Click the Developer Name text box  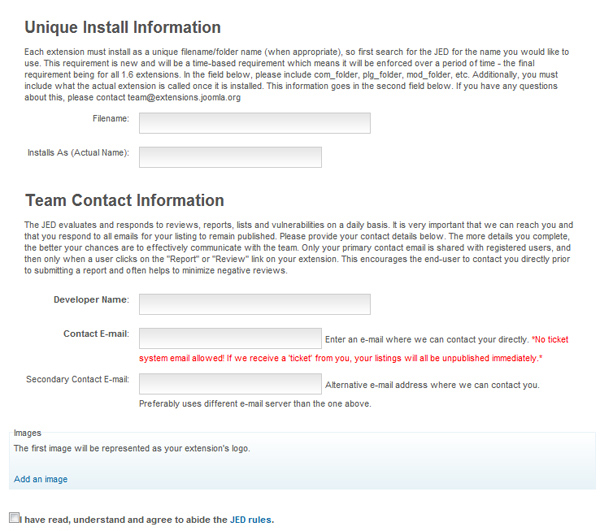click(254, 304)
